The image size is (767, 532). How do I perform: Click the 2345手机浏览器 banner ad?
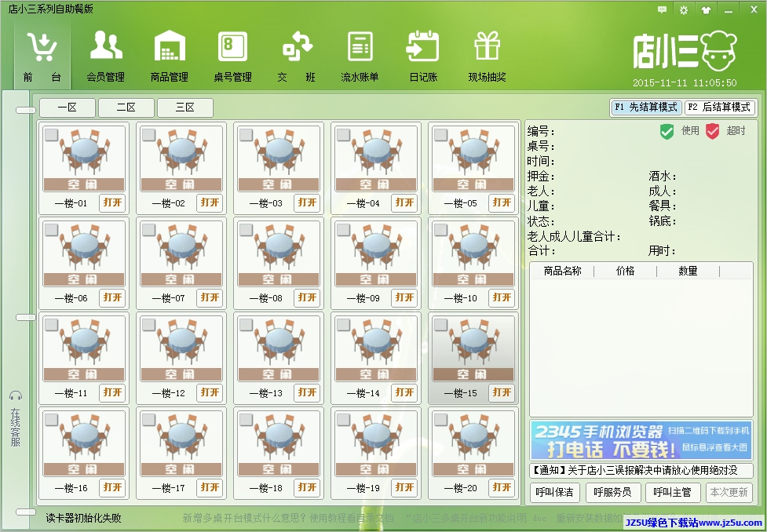(641, 439)
